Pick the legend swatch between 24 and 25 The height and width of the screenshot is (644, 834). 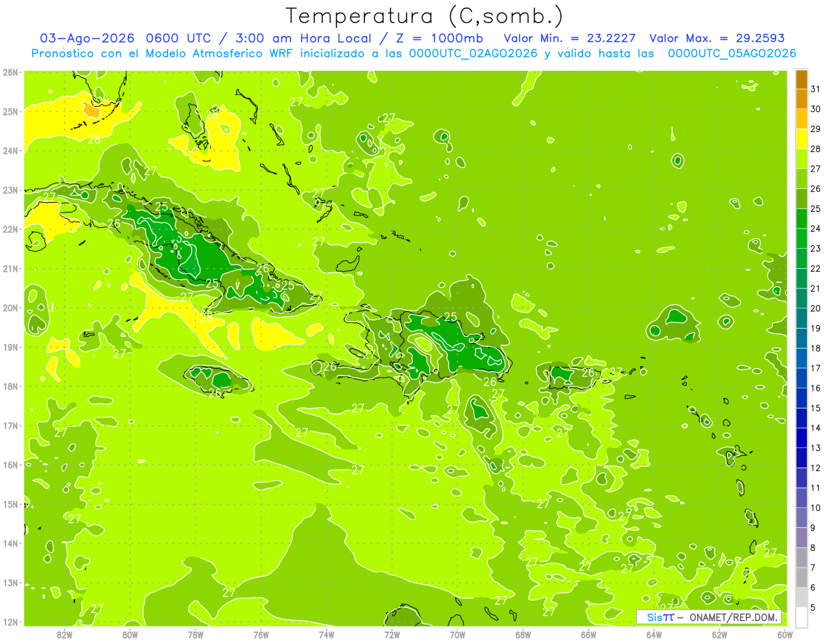point(801,218)
